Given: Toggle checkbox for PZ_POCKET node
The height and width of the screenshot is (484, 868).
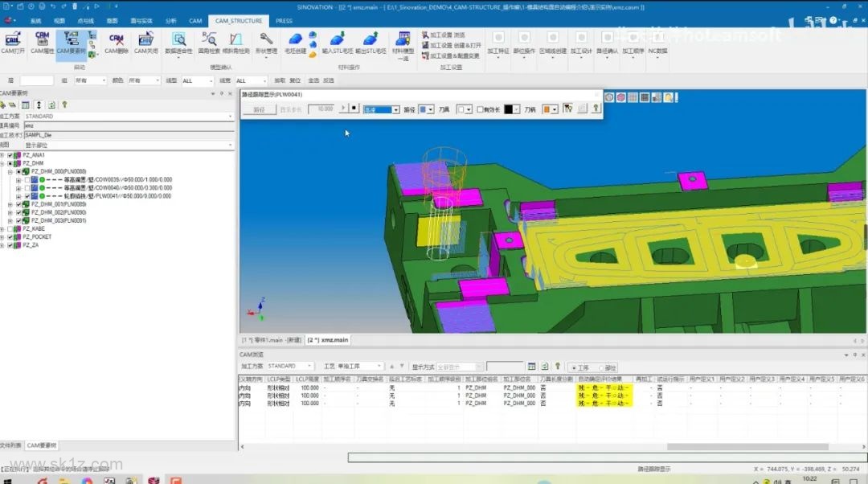Looking at the screenshot, I should (10, 237).
